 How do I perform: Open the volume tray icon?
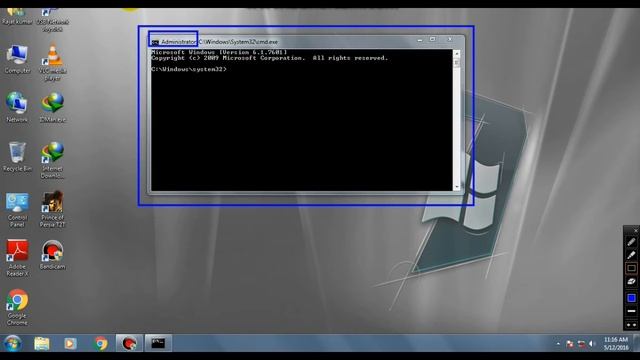pos(592,344)
